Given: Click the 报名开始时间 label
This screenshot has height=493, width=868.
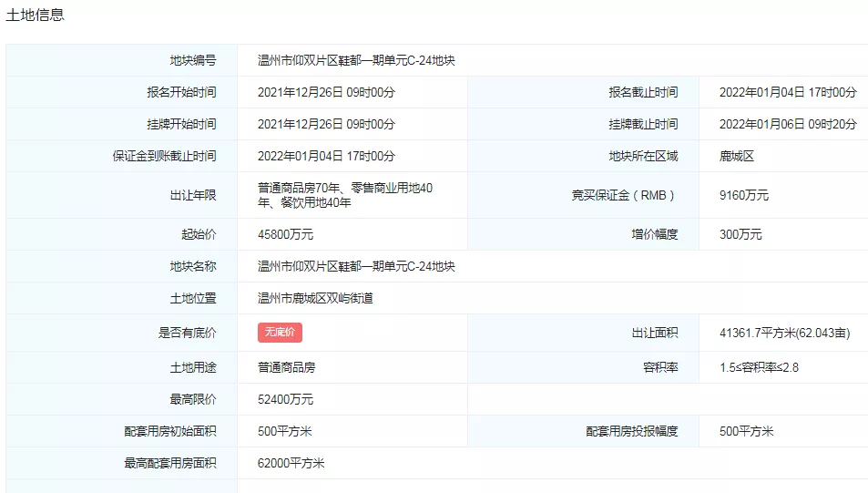Looking at the screenshot, I should tap(181, 92).
